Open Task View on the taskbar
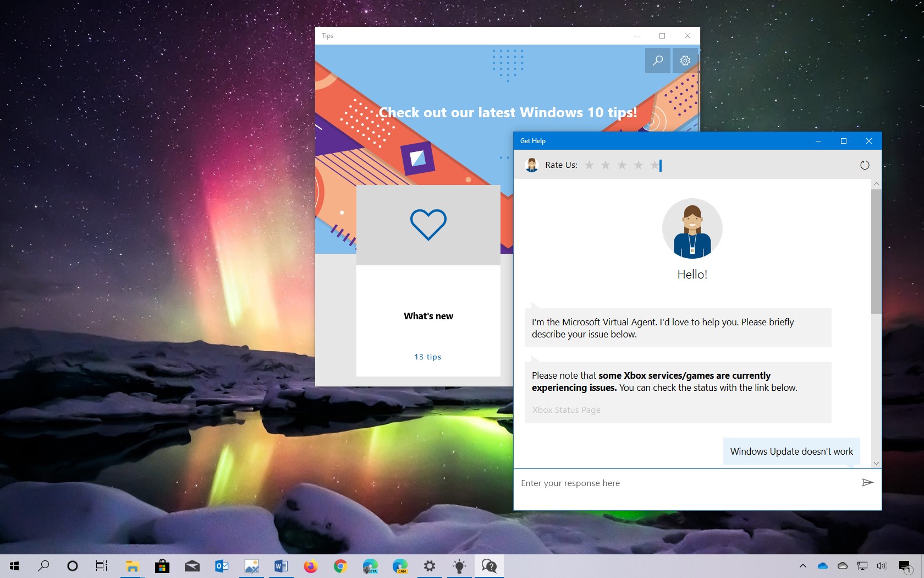924x578 pixels. [102, 566]
